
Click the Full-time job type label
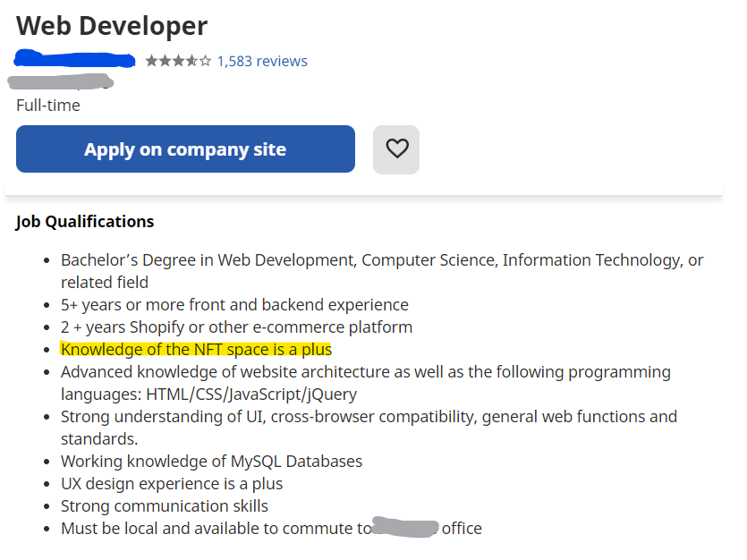point(48,106)
